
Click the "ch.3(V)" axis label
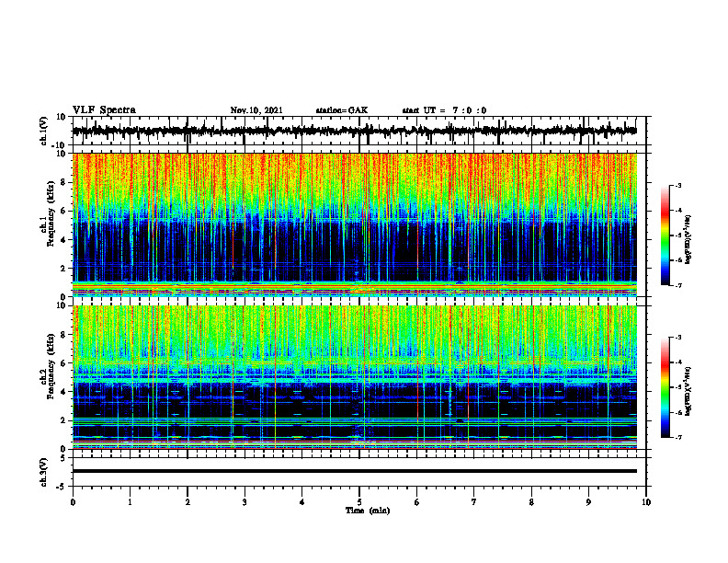tap(43, 472)
